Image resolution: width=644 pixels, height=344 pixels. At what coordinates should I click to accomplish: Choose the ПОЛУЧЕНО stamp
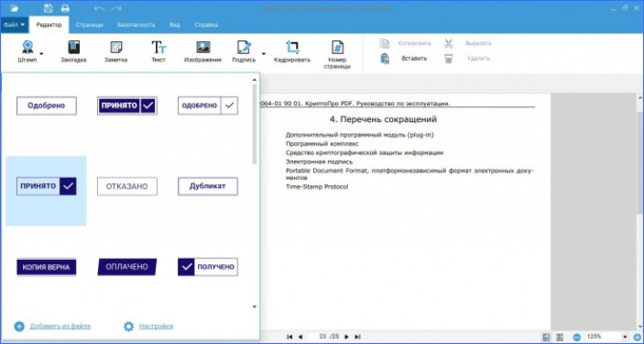click(x=208, y=267)
